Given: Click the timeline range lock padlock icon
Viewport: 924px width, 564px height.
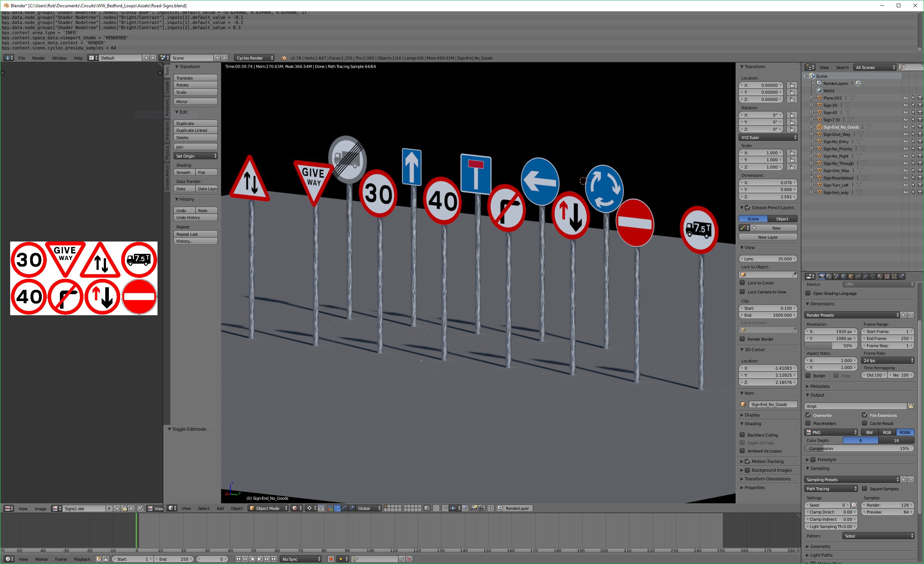Looking at the screenshot, I should (106, 559).
